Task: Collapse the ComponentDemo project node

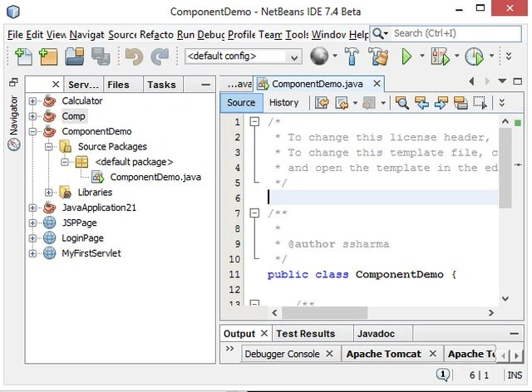Action: point(32,131)
